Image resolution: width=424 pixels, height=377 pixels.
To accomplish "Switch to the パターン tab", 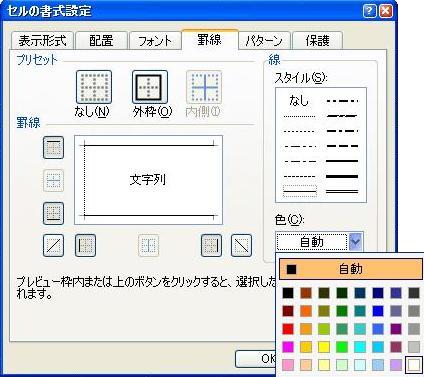I will (264, 41).
